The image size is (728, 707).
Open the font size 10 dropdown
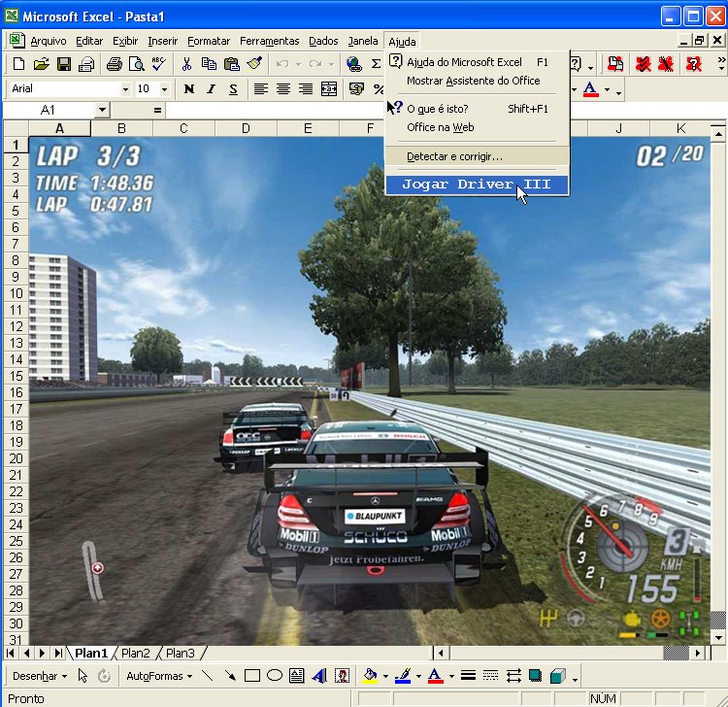click(164, 88)
